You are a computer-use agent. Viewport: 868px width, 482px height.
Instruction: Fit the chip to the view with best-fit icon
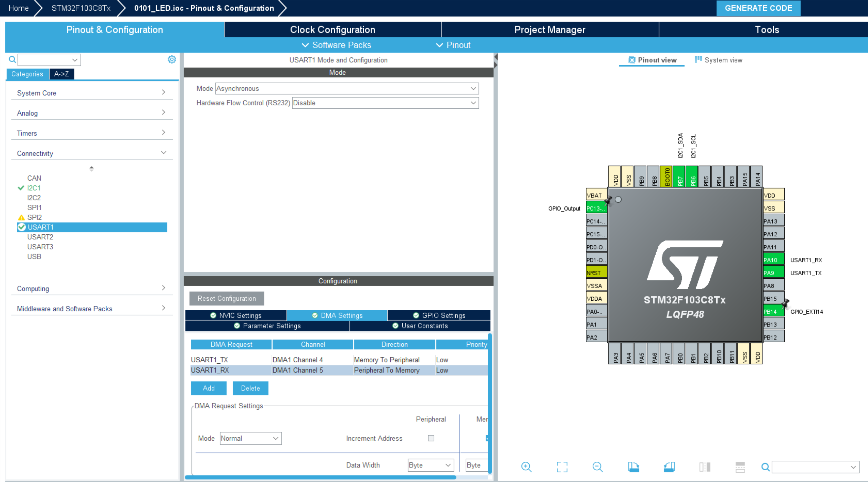point(562,467)
